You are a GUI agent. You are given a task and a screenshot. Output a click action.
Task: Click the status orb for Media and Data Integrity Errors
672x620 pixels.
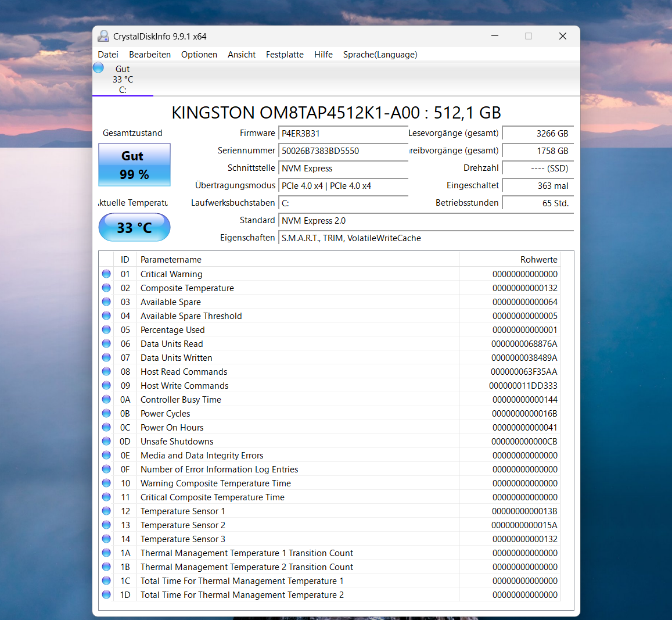pyautogui.click(x=106, y=455)
